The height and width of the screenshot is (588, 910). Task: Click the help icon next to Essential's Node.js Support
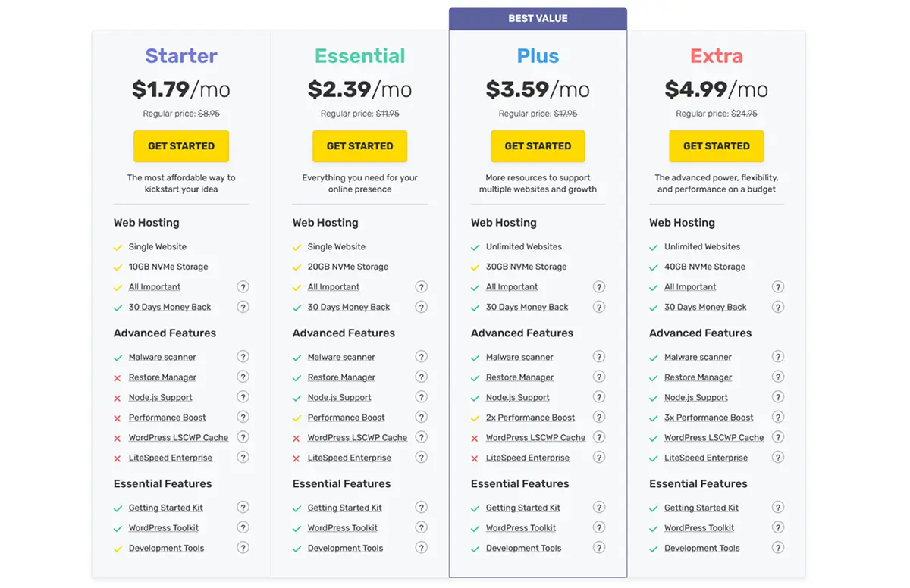click(422, 396)
